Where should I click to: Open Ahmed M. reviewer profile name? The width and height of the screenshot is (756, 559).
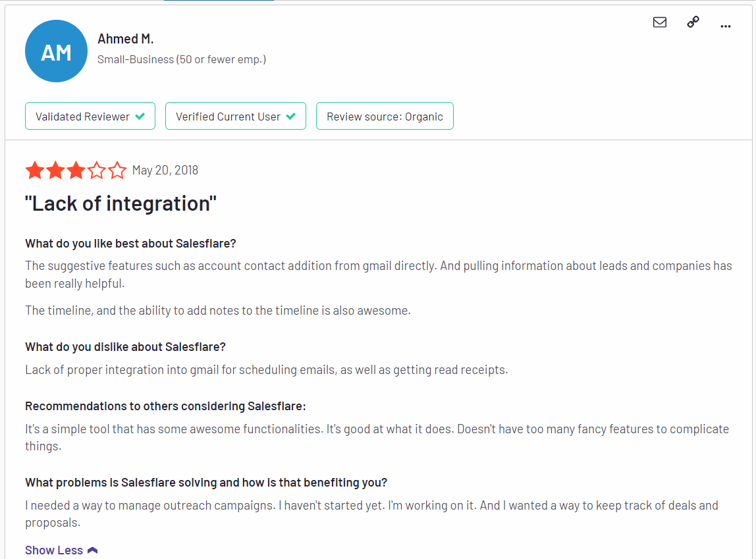click(125, 39)
